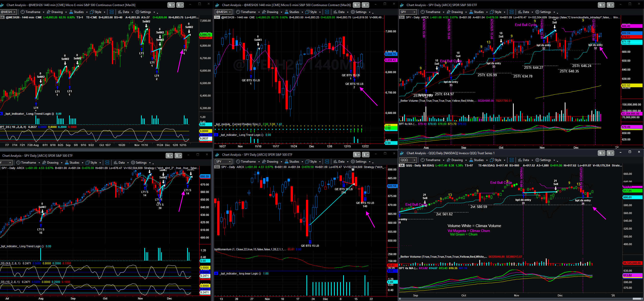Open Studies menu in the middle MESH chart
644x301 pixels.
point(292,12)
